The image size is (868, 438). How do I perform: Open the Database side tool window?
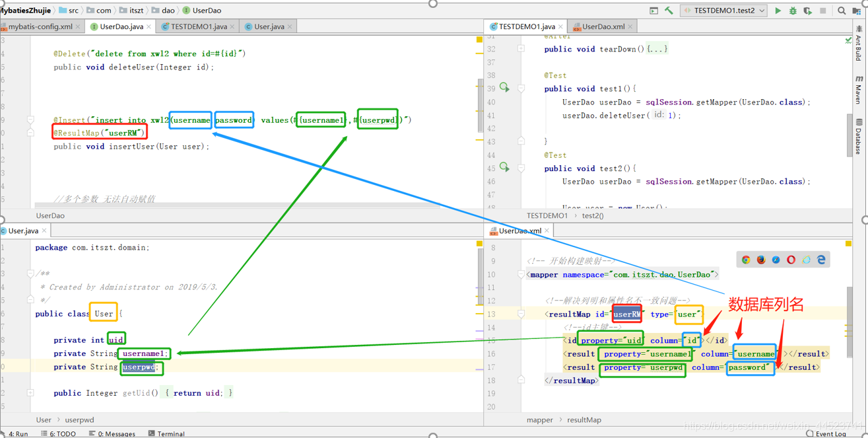click(859, 136)
